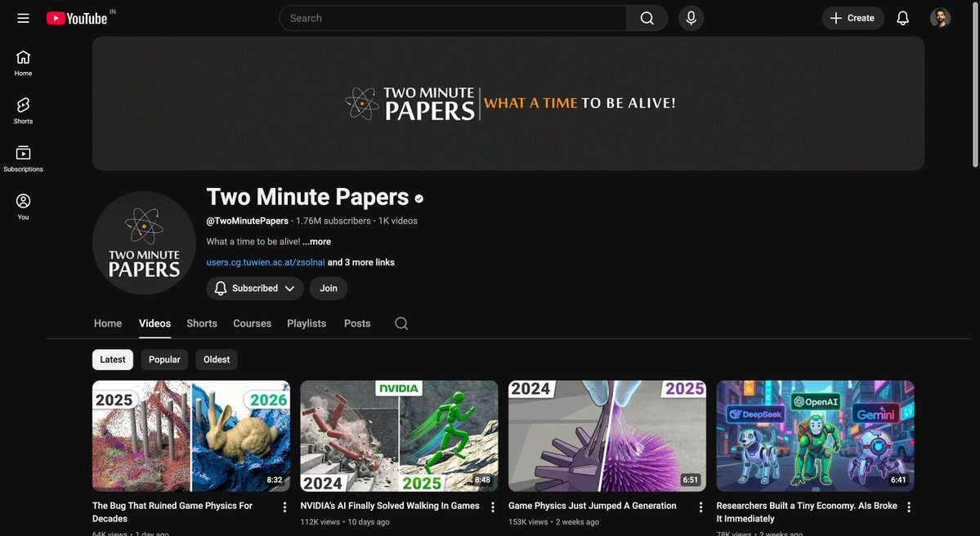
Task: Open users.cg.tuwien.ac.at/zsolnai link
Action: coord(266,262)
